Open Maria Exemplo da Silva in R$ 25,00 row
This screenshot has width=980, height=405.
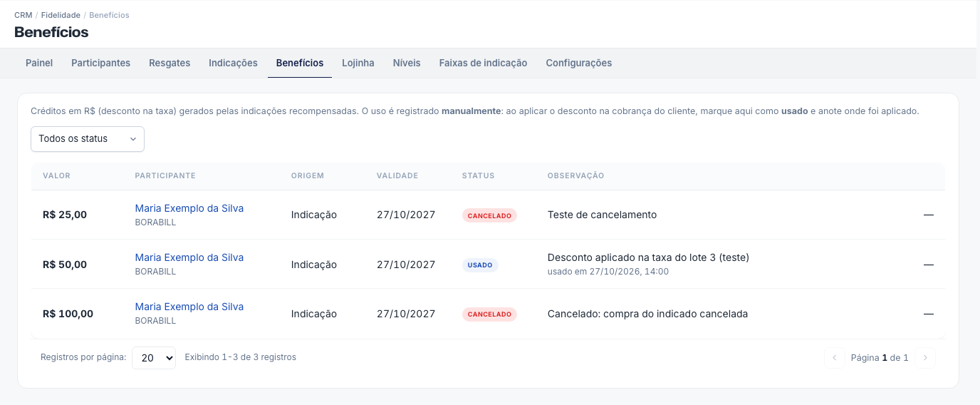(x=189, y=208)
